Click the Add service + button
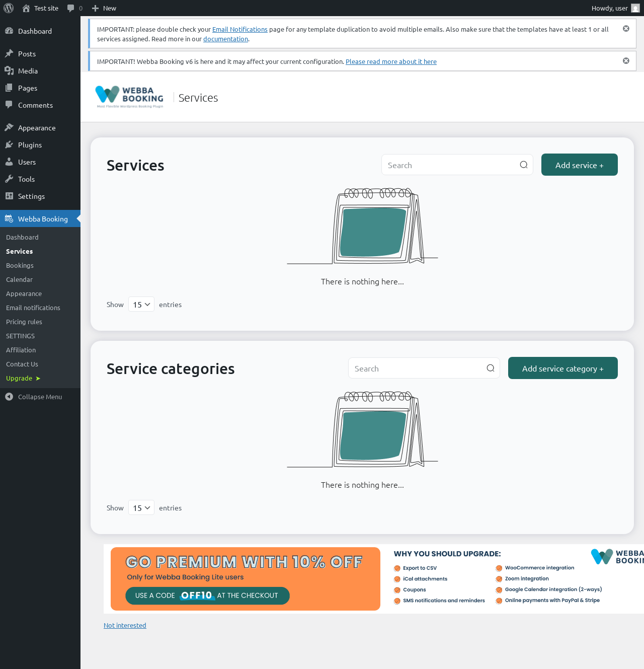The height and width of the screenshot is (669, 644). coord(579,165)
